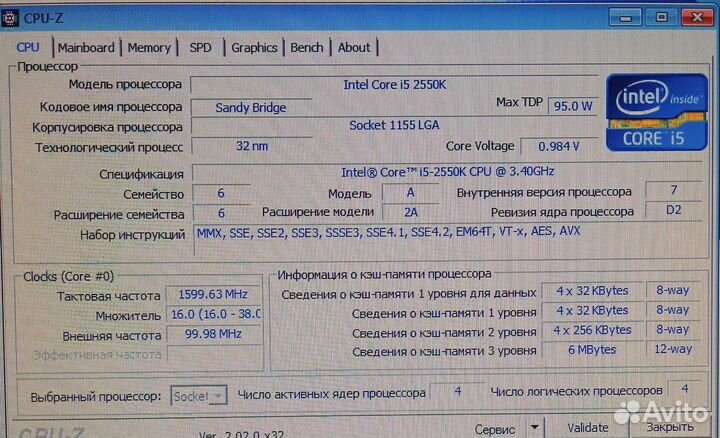Click the L3 cache 12-way value
The height and width of the screenshot is (438, 720).
[672, 349]
